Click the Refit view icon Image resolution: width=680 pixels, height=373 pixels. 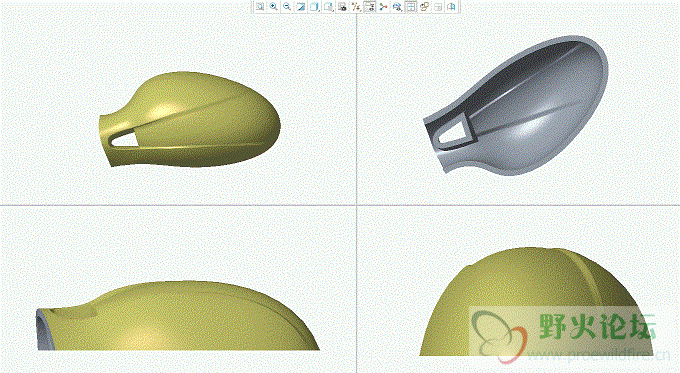tap(259, 7)
